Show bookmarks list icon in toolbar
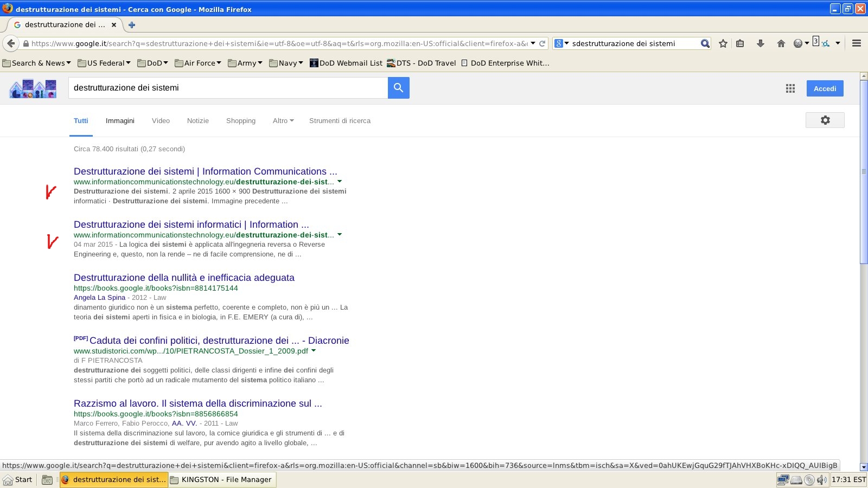 tap(740, 43)
